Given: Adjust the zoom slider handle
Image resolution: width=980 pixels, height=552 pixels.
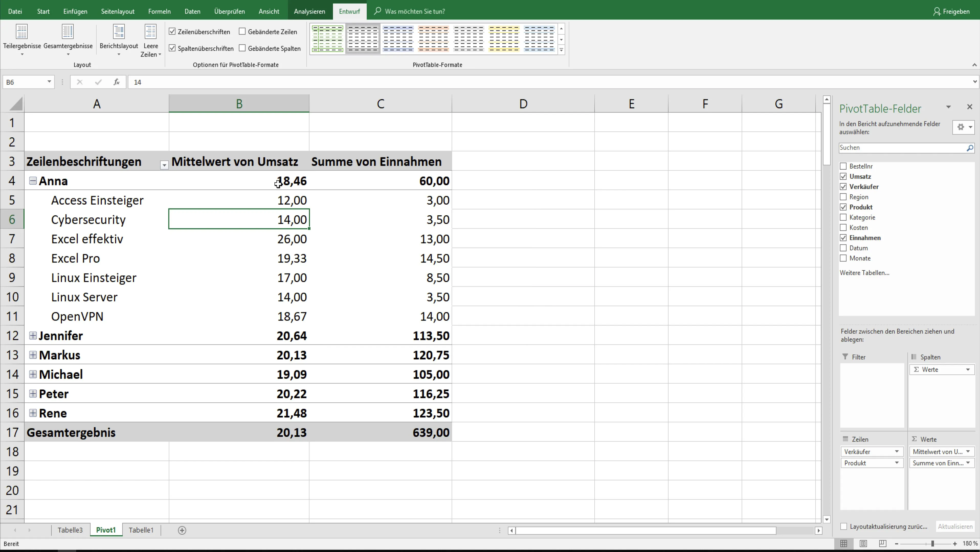Looking at the screenshot, I should point(932,544).
